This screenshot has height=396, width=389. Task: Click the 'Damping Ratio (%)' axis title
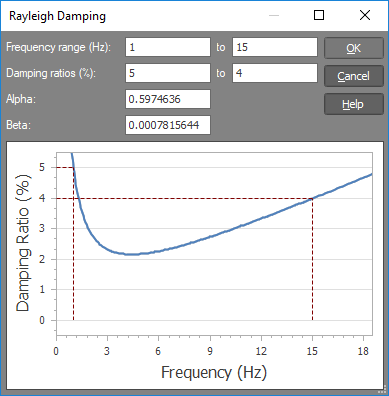(23, 242)
